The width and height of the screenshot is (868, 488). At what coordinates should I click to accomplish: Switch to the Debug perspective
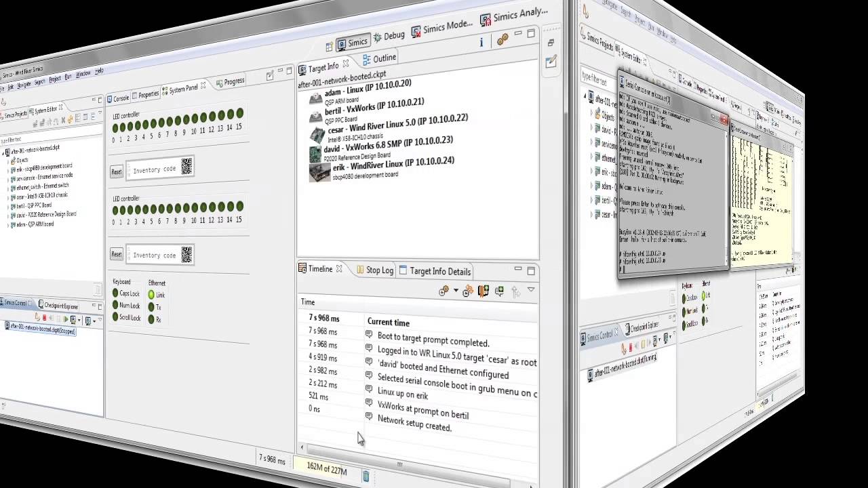(x=389, y=36)
